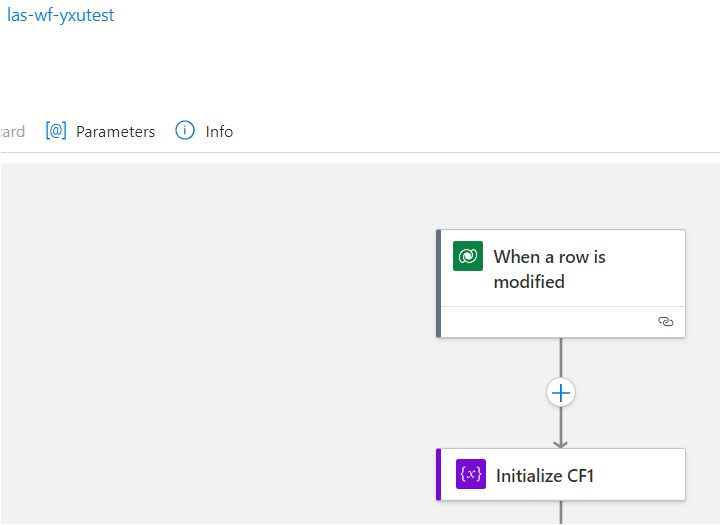Viewport: 721px width, 525px height.
Task: Click the Parameters [@] icon
Action: pos(56,131)
